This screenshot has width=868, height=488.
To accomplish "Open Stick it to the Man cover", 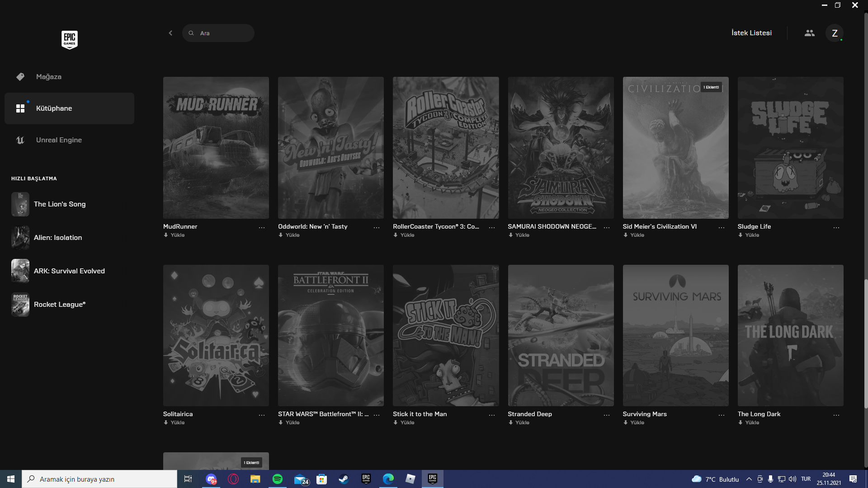I will tap(446, 335).
